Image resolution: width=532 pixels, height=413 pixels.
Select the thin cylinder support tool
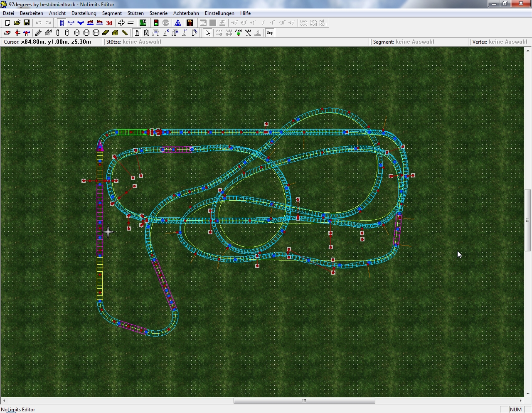[x=58, y=33]
